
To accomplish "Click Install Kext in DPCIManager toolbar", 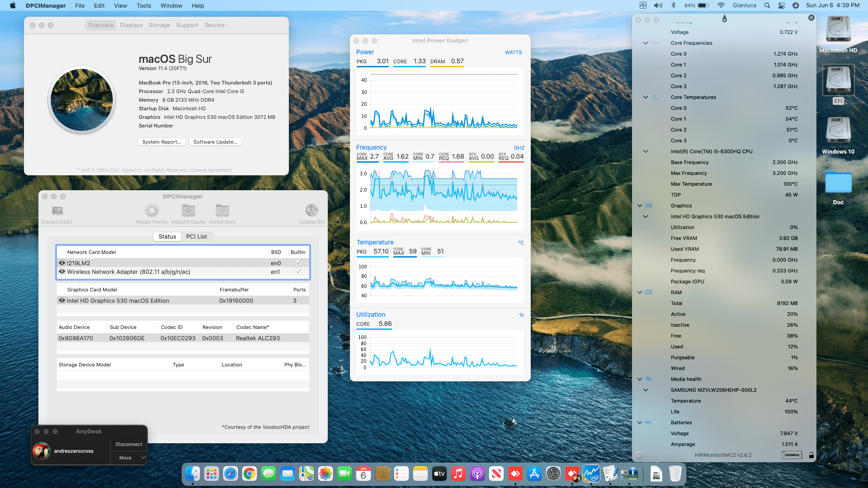I will (x=222, y=211).
